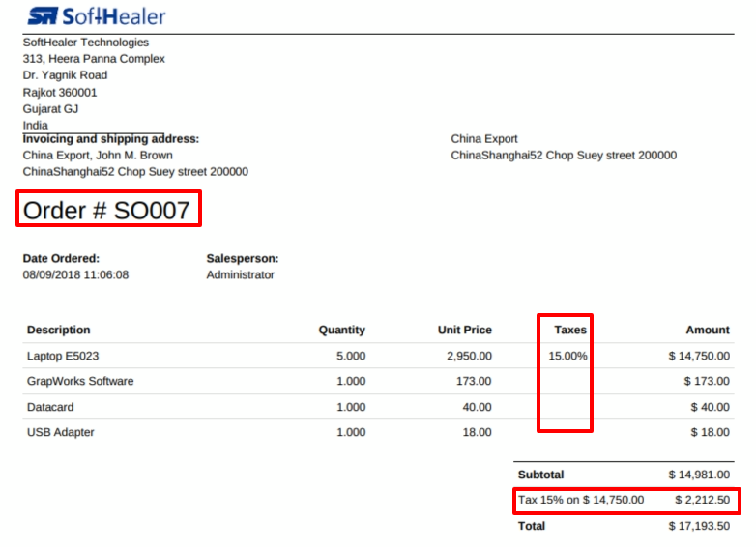Image resolution: width=756 pixels, height=547 pixels.
Task: Select the USB Adapter quantity '1.000'
Action: [x=351, y=432]
